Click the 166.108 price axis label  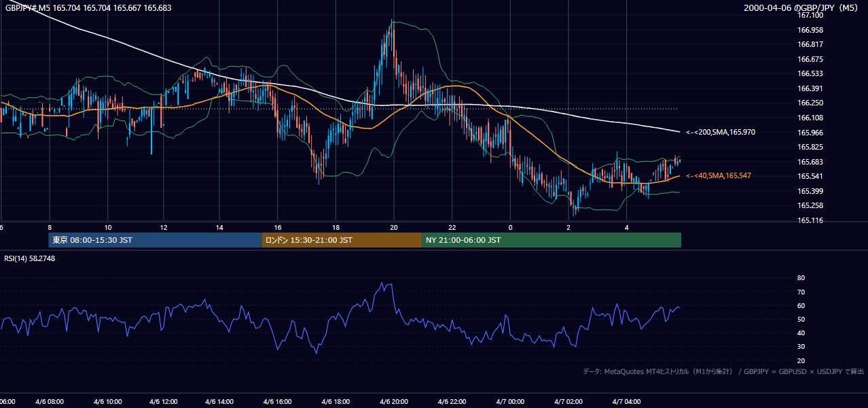point(810,118)
